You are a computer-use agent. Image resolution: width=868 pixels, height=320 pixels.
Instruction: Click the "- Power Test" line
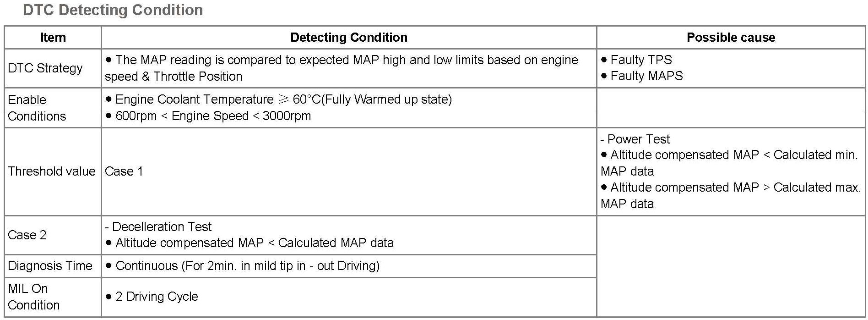click(x=635, y=139)
